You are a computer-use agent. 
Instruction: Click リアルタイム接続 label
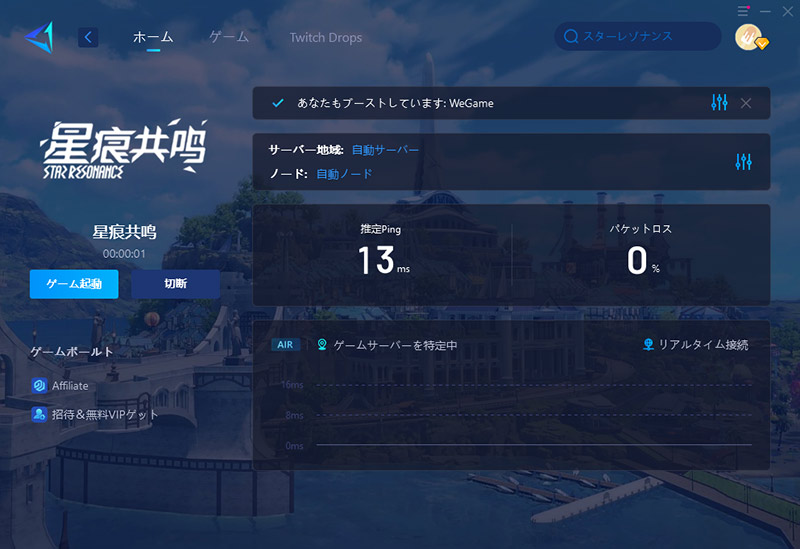point(703,345)
